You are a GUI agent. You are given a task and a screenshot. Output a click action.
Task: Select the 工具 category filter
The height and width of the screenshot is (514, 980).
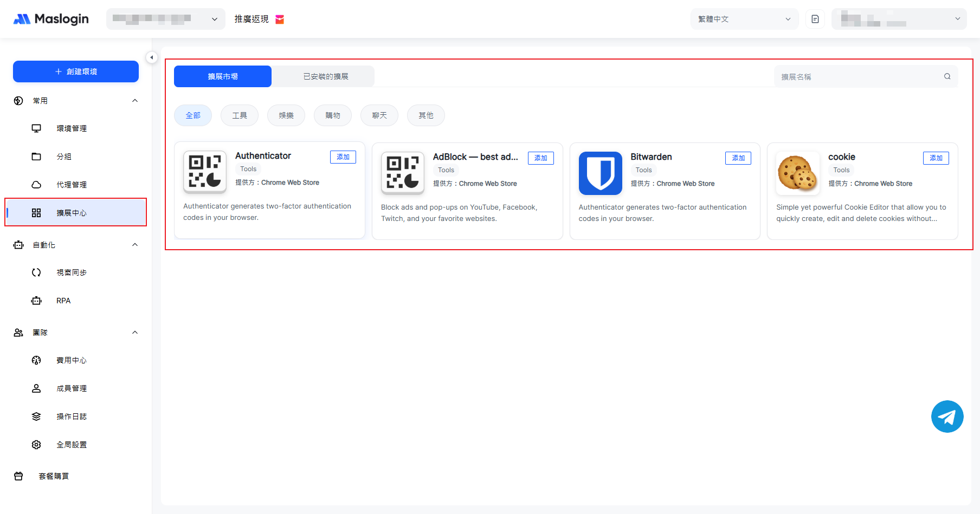pos(239,115)
